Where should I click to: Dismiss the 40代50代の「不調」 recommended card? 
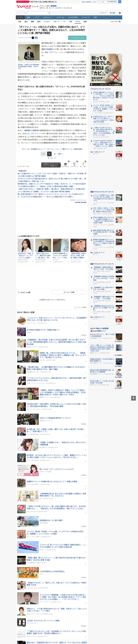pyautogui.click(x=33, y=262)
